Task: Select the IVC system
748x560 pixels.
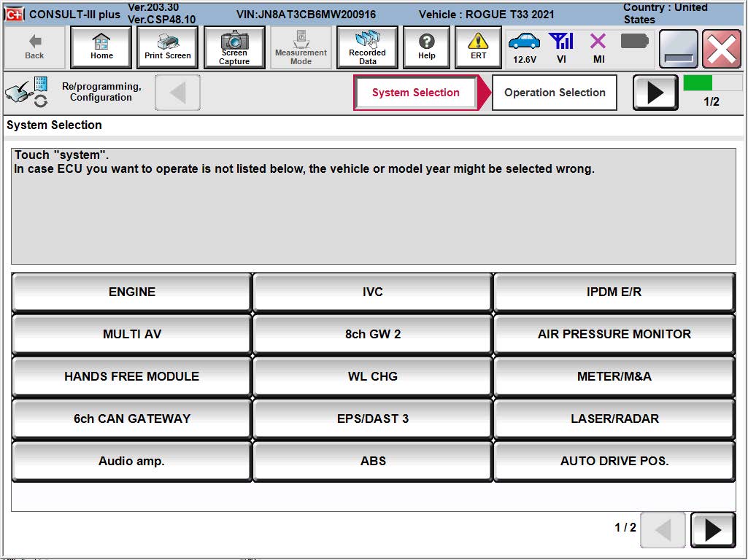Action: pos(373,292)
